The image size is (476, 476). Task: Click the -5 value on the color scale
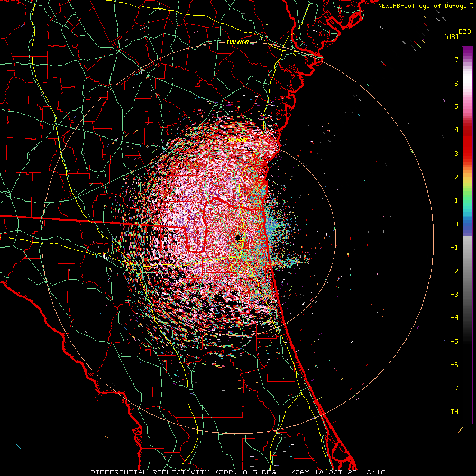pyautogui.click(x=454, y=342)
